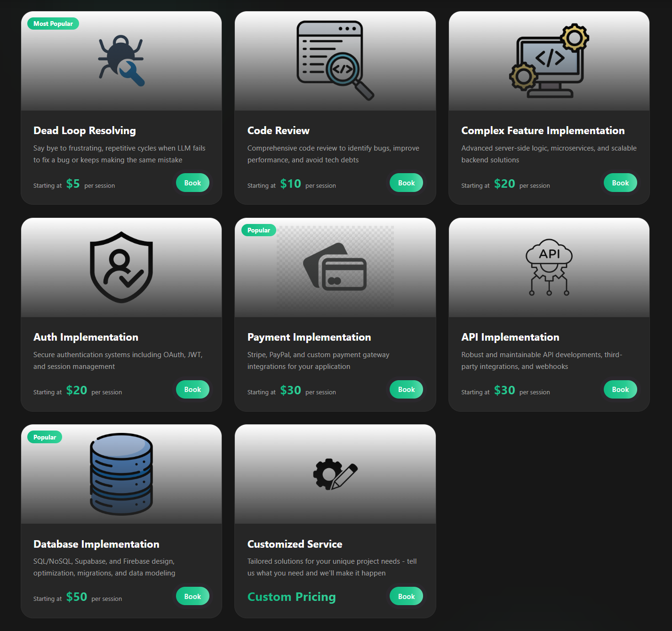This screenshot has height=631, width=672.
Task: Click the Most Popular badge
Action: click(x=53, y=24)
